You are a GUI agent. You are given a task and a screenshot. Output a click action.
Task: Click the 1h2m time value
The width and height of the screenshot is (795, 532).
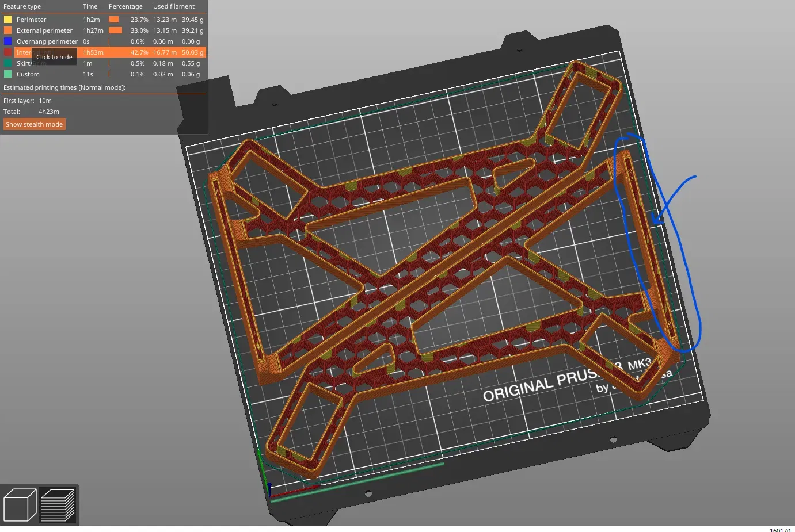coord(91,20)
